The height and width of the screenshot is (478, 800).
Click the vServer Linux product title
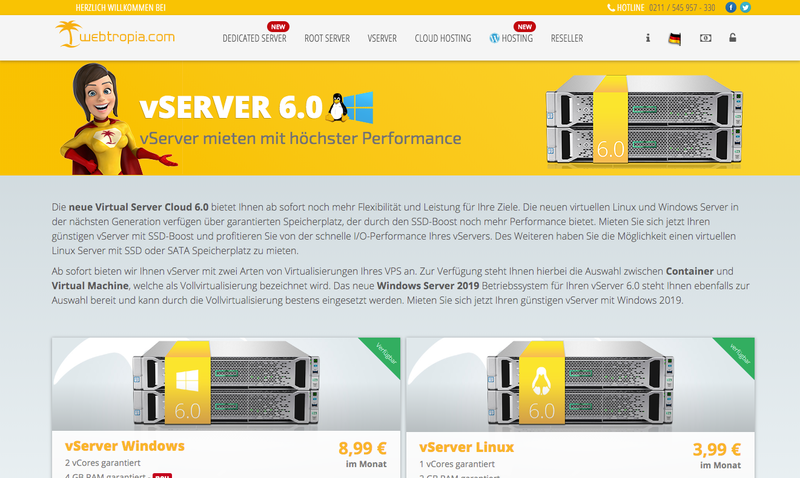pyautogui.click(x=466, y=447)
